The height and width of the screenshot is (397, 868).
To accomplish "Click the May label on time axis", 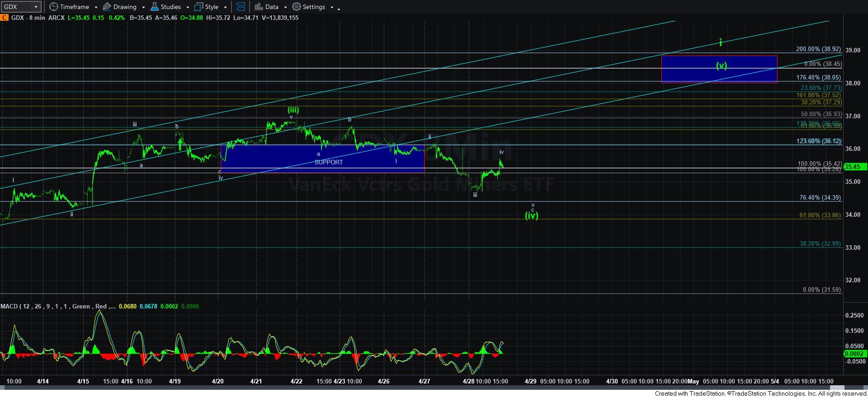I will (693, 381).
